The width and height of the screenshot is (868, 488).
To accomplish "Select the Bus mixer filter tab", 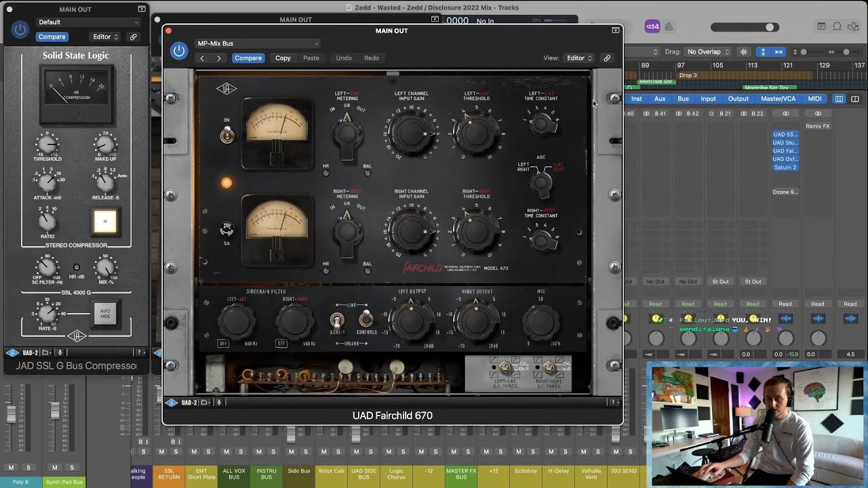I will tap(683, 99).
